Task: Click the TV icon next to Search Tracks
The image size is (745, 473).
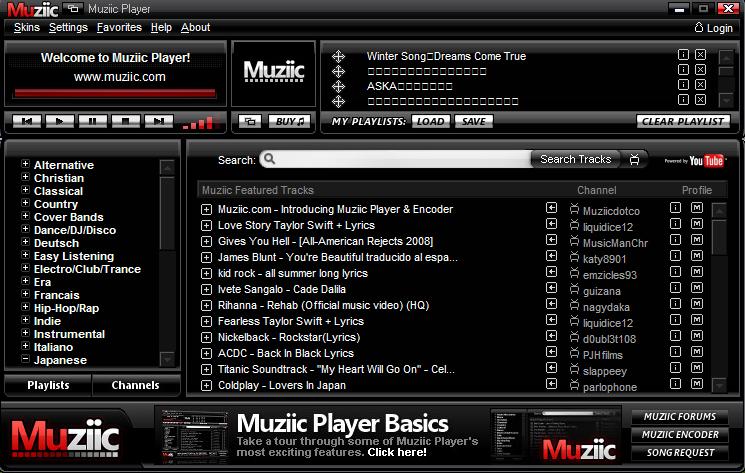Action: click(x=634, y=160)
